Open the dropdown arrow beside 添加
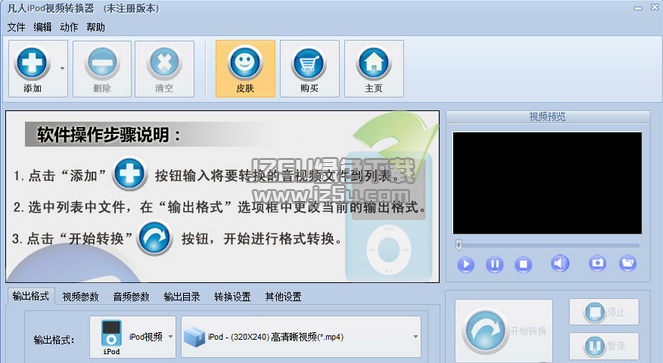The image size is (663, 363). tap(62, 69)
